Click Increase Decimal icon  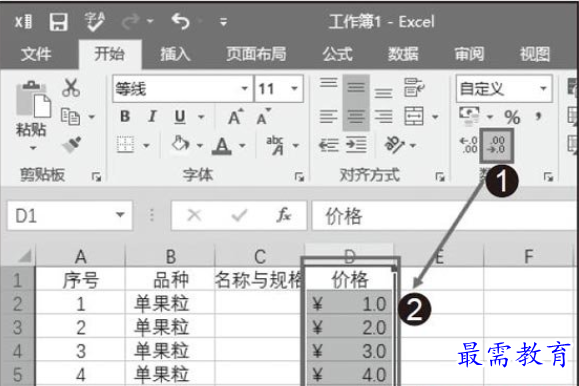pyautogui.click(x=468, y=145)
